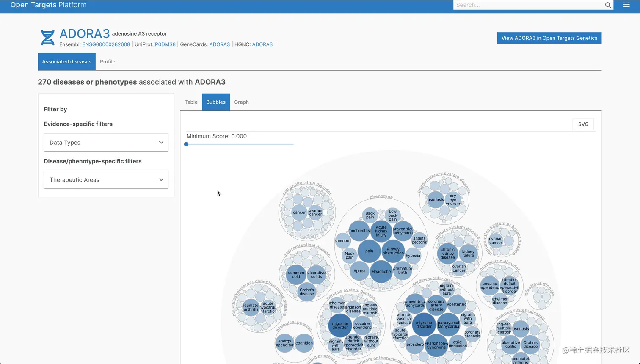Image resolution: width=640 pixels, height=364 pixels.
Task: Click the Crohn's disease bubble in gastrointestinal group
Action: pyautogui.click(x=307, y=292)
